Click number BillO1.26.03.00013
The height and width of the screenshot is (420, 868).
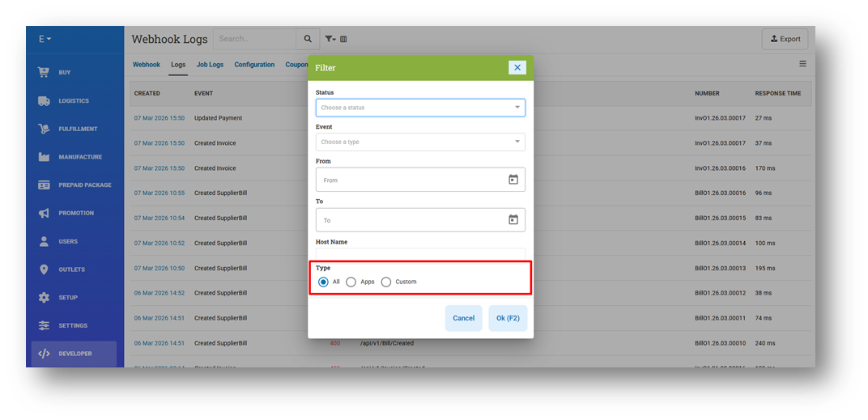tap(720, 268)
